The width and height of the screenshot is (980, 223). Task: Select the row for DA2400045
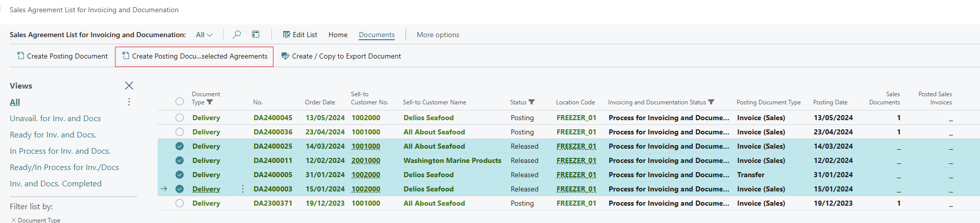tap(180, 118)
